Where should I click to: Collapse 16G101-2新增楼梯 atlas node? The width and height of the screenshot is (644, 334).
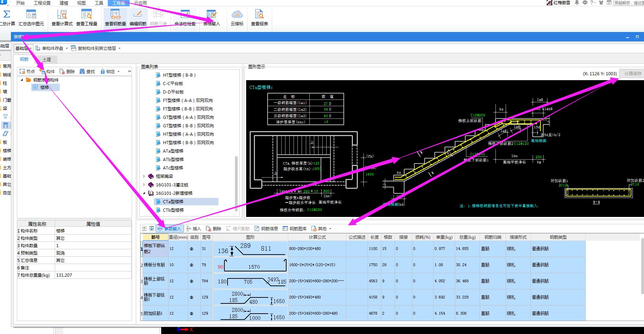pos(144,193)
